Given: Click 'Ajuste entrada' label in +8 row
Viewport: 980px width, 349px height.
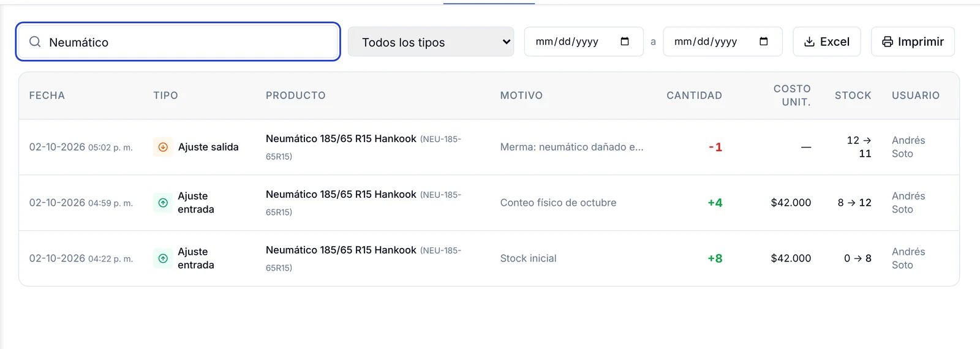Looking at the screenshot, I should pyautogui.click(x=196, y=258).
